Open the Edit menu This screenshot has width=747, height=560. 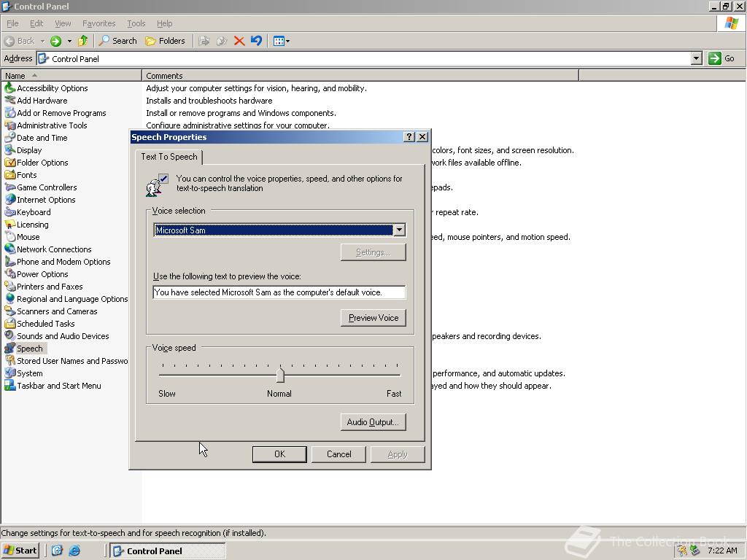tap(36, 23)
